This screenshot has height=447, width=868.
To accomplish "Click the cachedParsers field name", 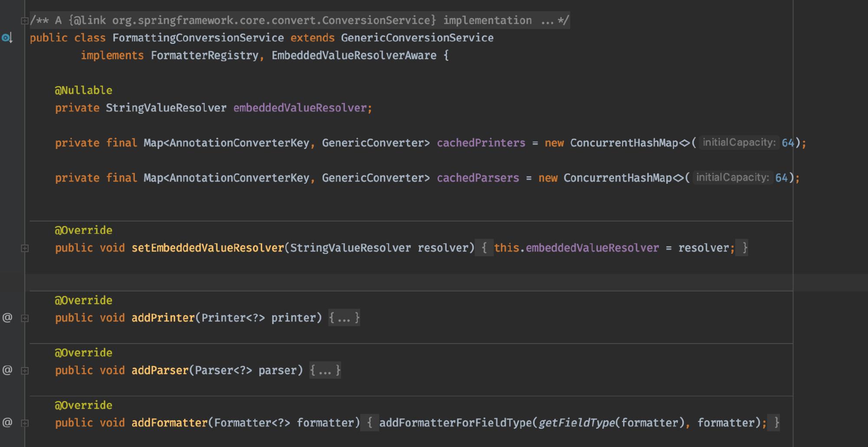I will [478, 178].
